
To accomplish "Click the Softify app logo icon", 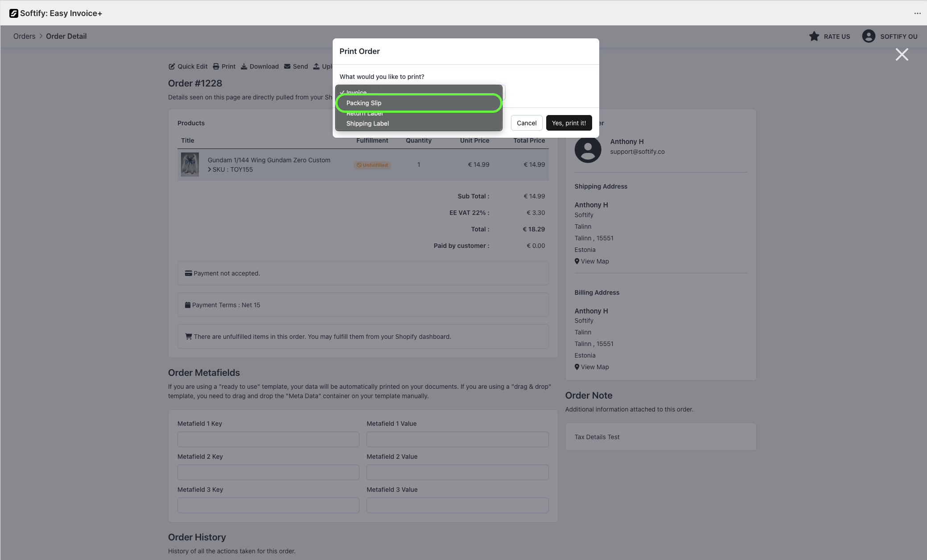I will pos(14,13).
